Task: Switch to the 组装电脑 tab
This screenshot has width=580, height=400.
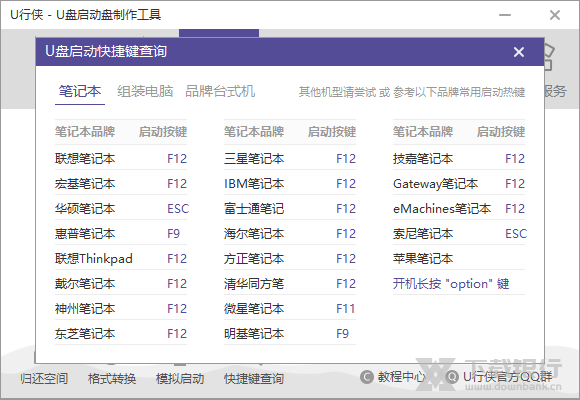Action: pos(145,91)
